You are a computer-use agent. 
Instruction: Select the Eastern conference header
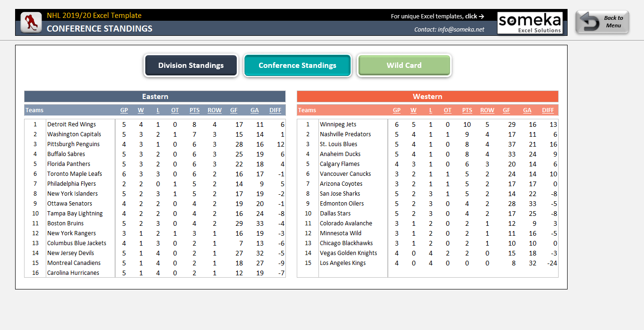(x=155, y=96)
